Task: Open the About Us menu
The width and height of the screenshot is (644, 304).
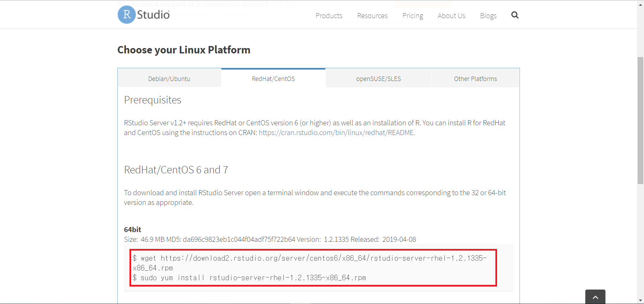Action: [x=451, y=16]
